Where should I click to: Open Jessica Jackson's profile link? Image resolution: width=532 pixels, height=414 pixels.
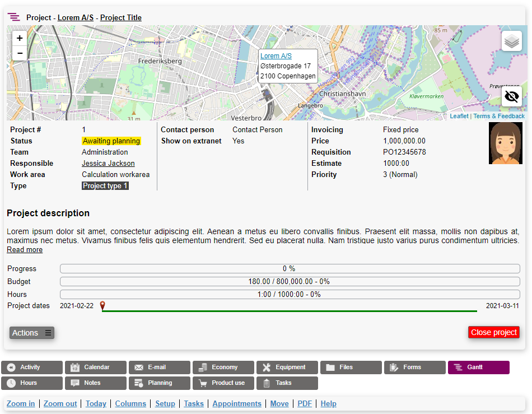(108, 164)
